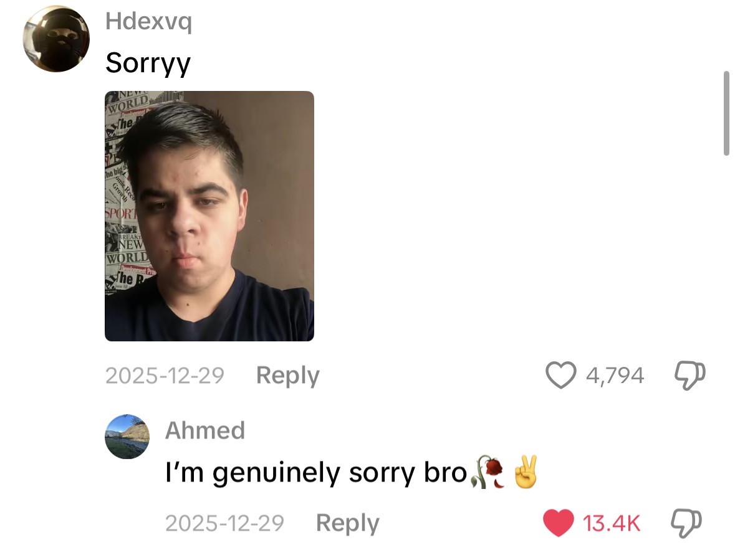Dislike Hdexvq's comment with thumbs-down icon
The image size is (735, 560).
click(x=689, y=376)
